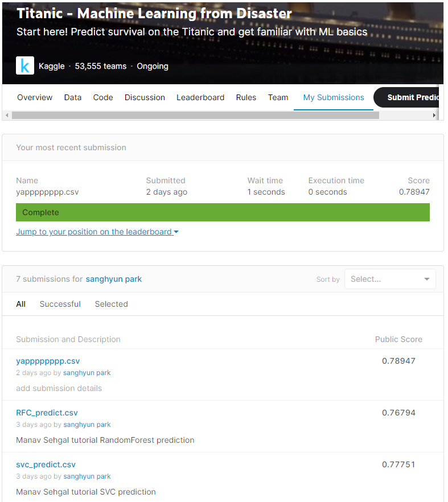Expand the Sort by Select dropdown
This screenshot has height=502, width=448.
click(x=390, y=279)
